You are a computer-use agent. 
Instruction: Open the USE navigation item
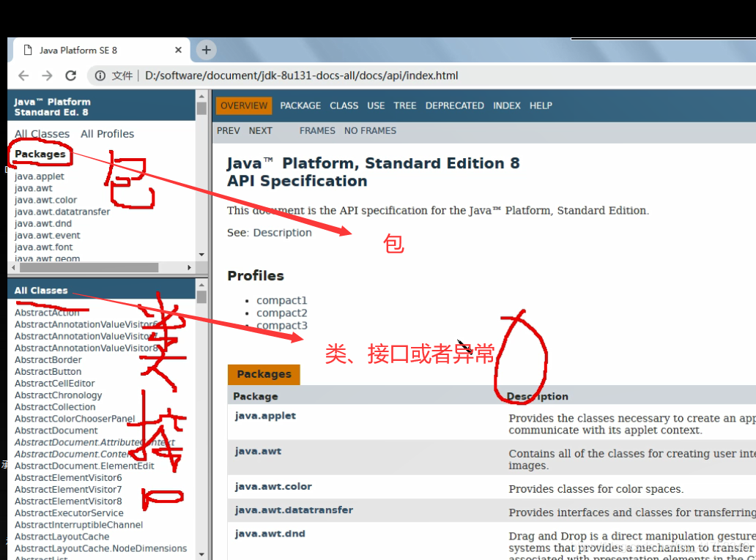click(x=376, y=105)
